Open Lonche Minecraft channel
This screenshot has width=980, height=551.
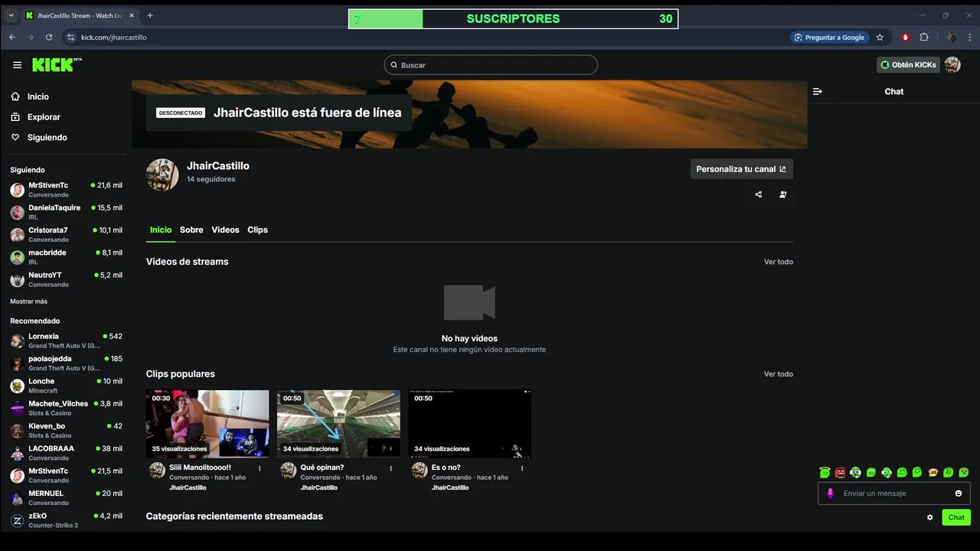(x=66, y=386)
